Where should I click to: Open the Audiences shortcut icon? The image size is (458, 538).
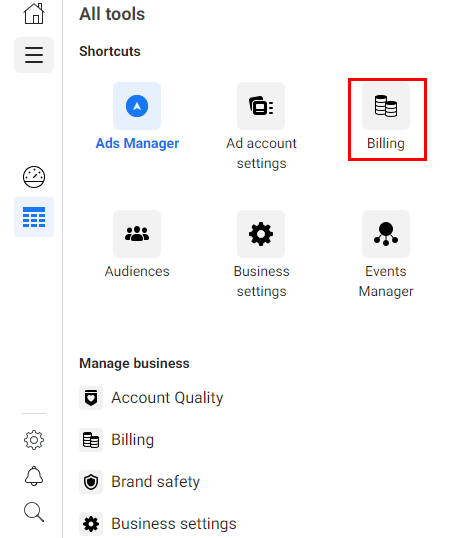coord(137,234)
